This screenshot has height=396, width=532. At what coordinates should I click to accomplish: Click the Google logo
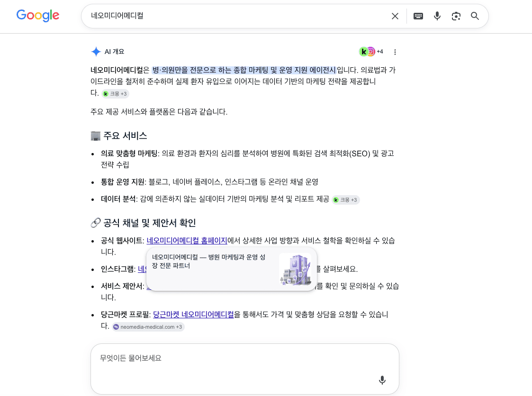point(37,16)
